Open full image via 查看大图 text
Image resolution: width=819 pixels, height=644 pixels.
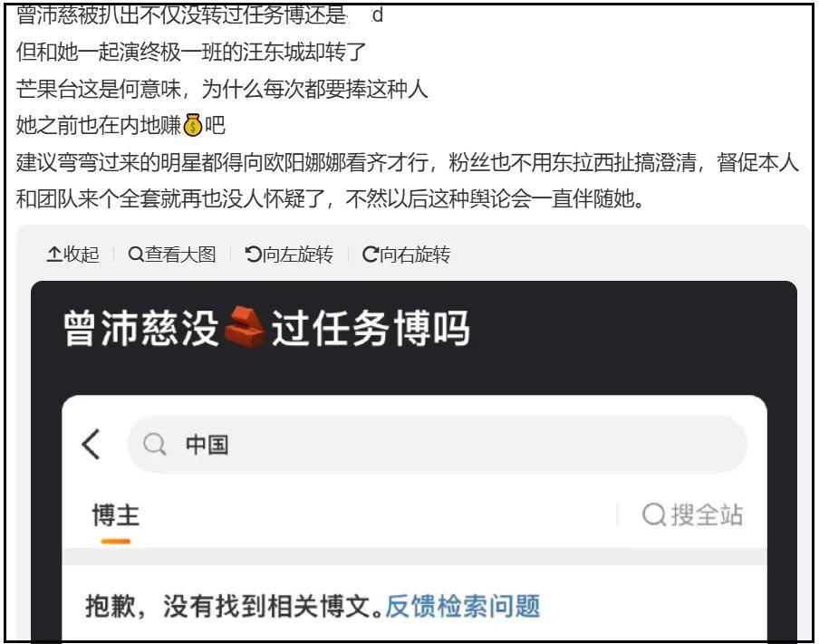[x=180, y=255]
